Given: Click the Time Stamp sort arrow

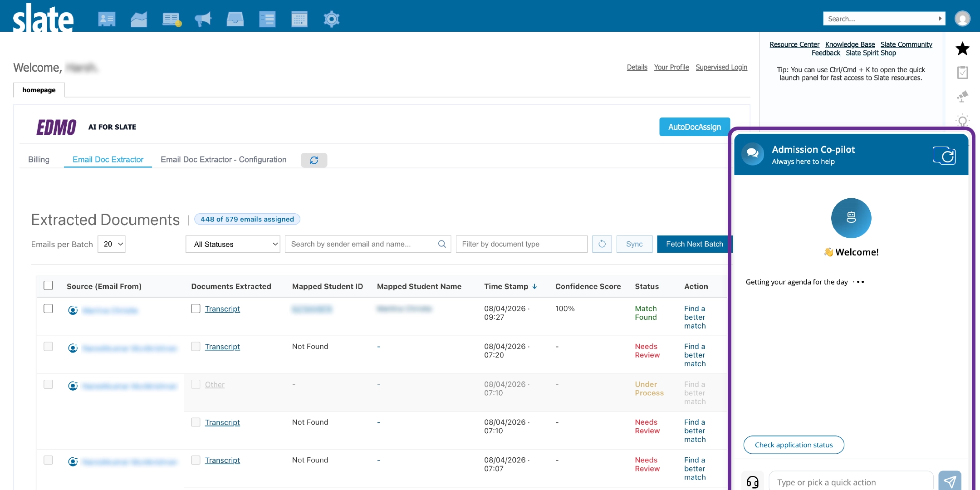Looking at the screenshot, I should click(x=534, y=286).
